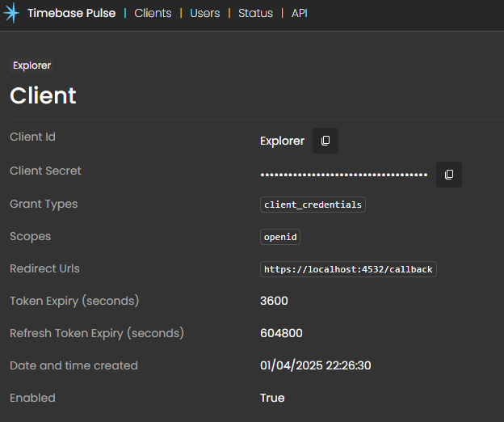Copy the Client Id value
Image resolution: width=504 pixels, height=422 pixels.
(x=325, y=141)
